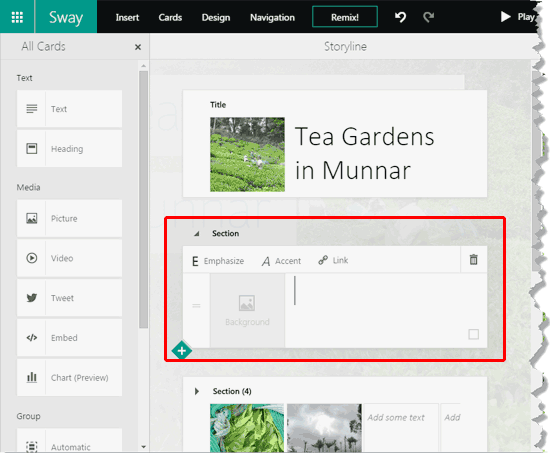Click the Text category label in cards panel
550x453 pixels.
coord(24,78)
